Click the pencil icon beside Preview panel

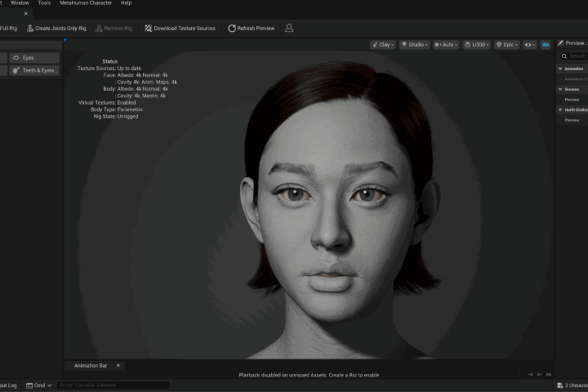[x=560, y=43]
